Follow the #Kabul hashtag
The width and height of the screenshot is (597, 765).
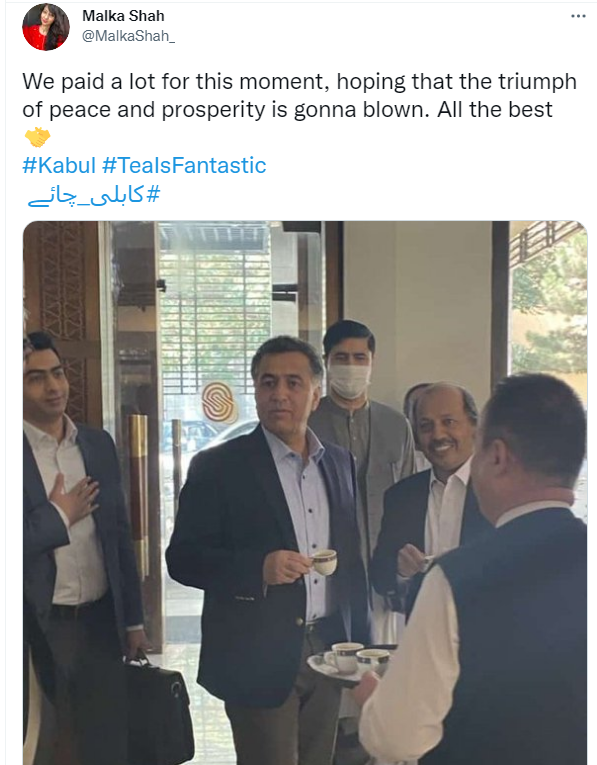[x=59, y=165]
